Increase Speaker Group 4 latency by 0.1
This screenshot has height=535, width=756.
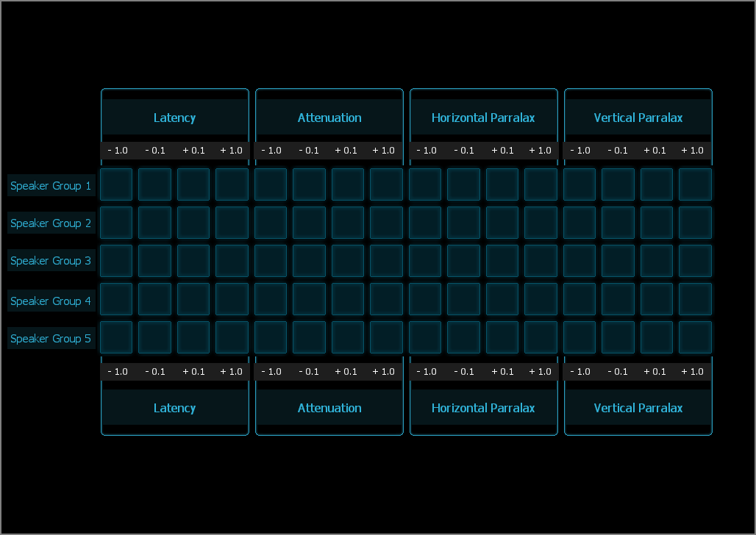click(x=193, y=299)
